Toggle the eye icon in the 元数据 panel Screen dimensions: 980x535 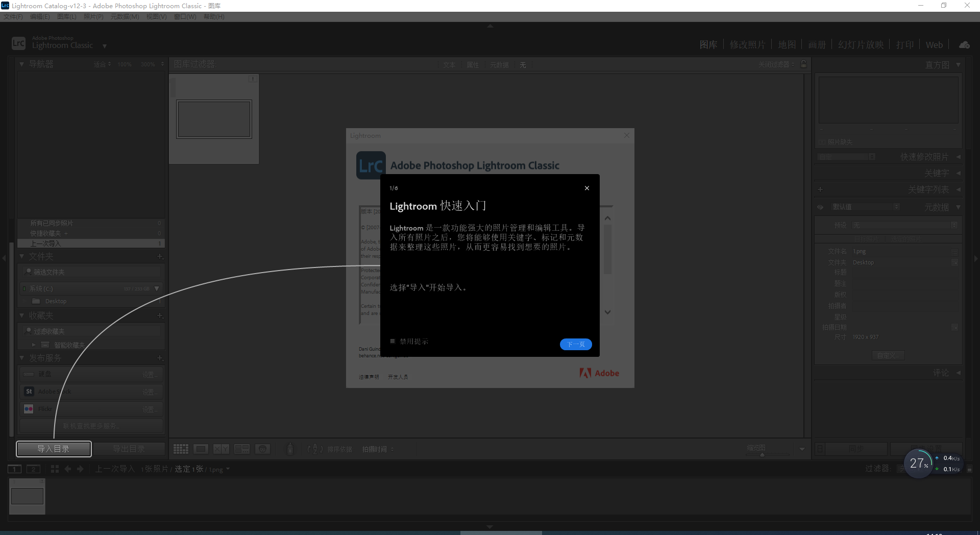coord(820,207)
